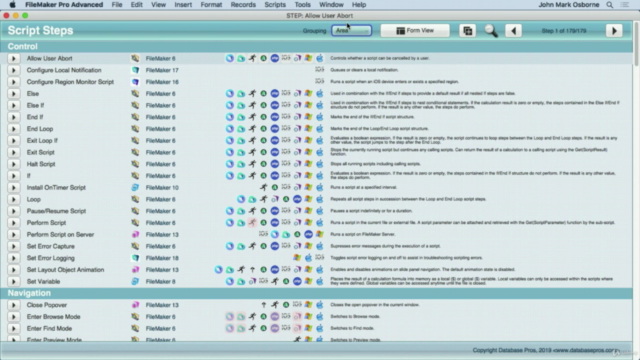
Task: Open the File menu
Action: [117, 5]
